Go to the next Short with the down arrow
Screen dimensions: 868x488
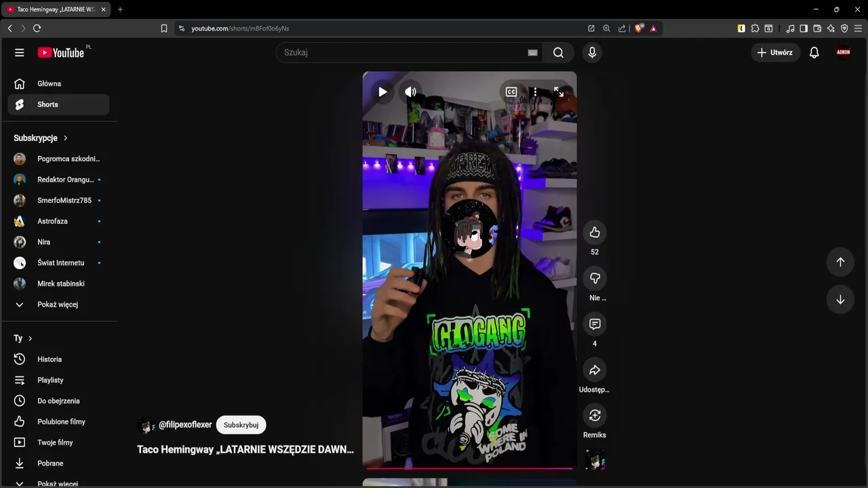click(840, 300)
